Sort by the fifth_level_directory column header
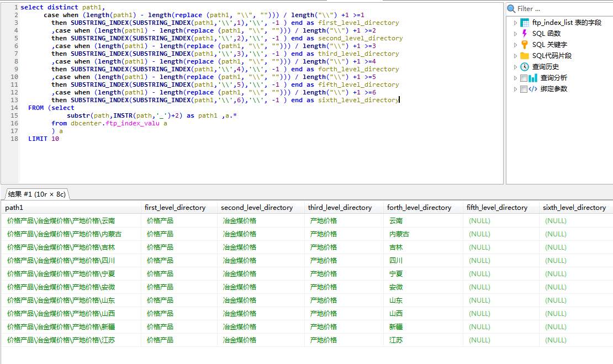The image size is (613, 364). (501, 208)
